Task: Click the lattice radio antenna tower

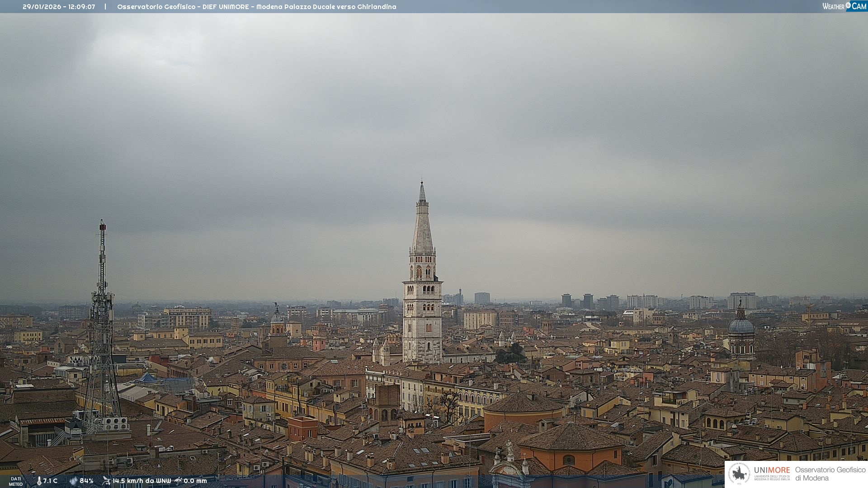Action: pyautogui.click(x=102, y=325)
